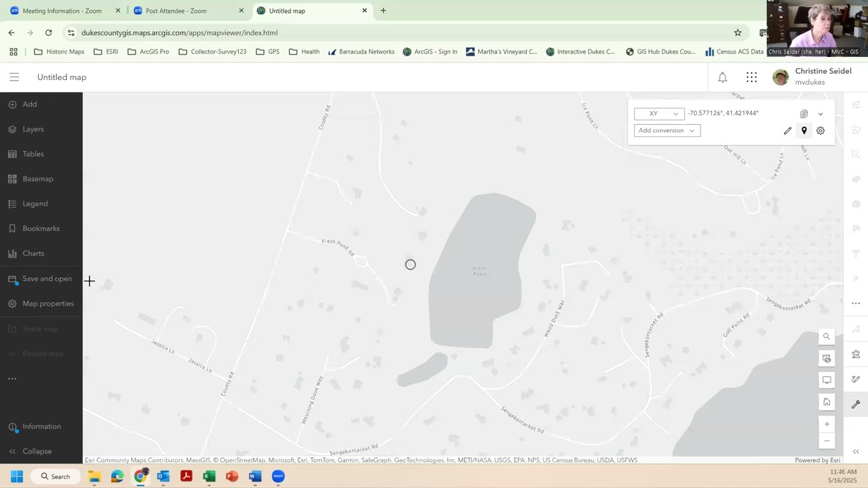Image resolution: width=868 pixels, height=488 pixels.
Task: Open the Census ACS Data bookmark
Action: click(x=734, y=52)
